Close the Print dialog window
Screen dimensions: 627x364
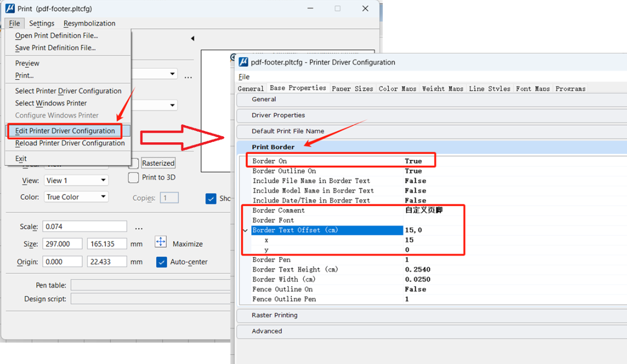click(x=365, y=9)
